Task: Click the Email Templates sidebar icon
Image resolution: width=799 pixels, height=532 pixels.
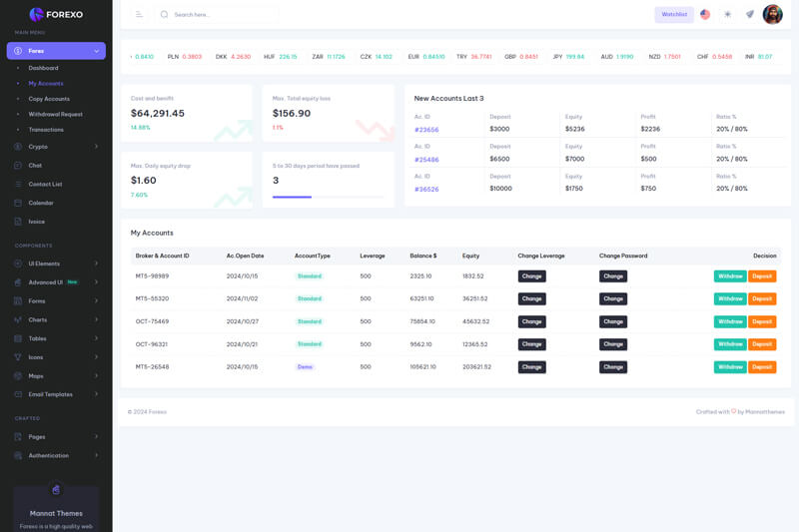Action: pos(18,394)
